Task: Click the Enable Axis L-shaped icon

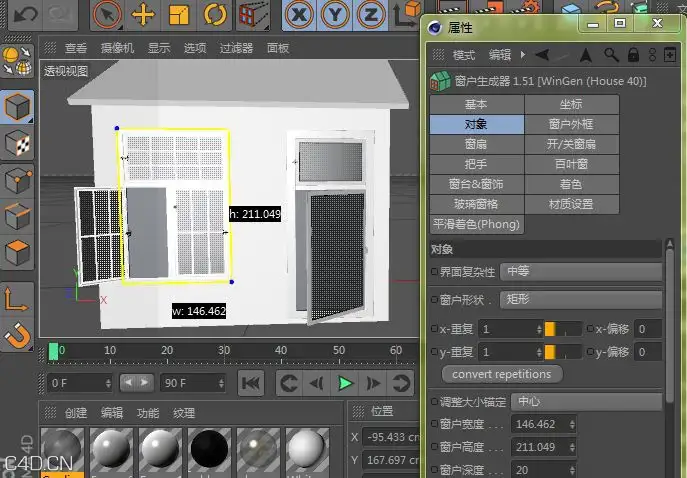Action: (x=17, y=298)
